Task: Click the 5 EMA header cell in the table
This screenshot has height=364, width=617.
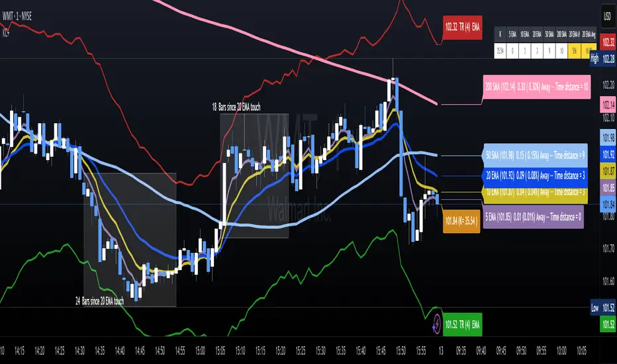Action: (x=512, y=34)
